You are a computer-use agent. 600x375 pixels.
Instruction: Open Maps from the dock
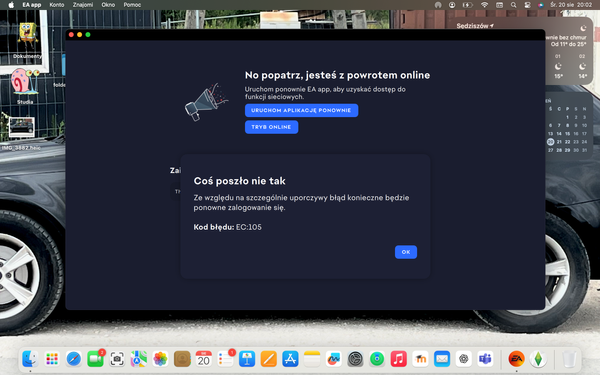click(139, 359)
